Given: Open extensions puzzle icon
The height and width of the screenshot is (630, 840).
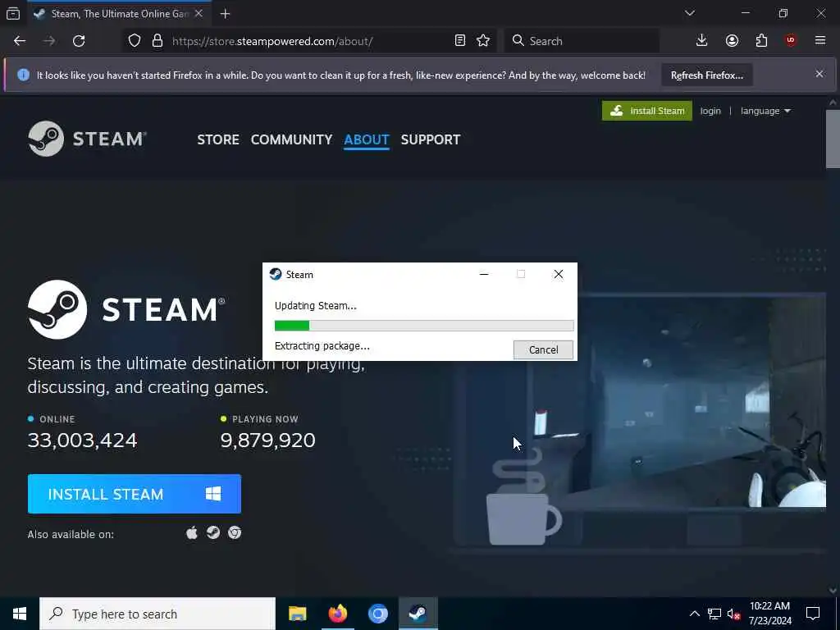Looking at the screenshot, I should [x=761, y=41].
